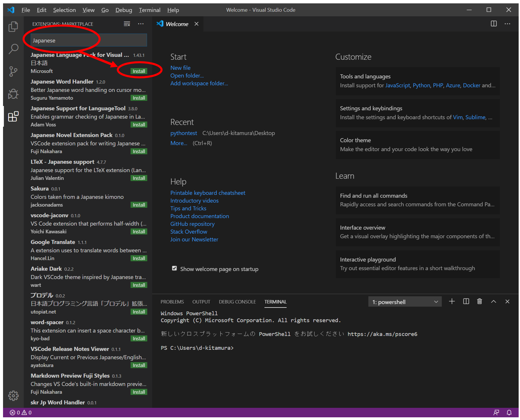Click the Python link under Tools and languages
This screenshot has width=520, height=420.
(421, 85)
